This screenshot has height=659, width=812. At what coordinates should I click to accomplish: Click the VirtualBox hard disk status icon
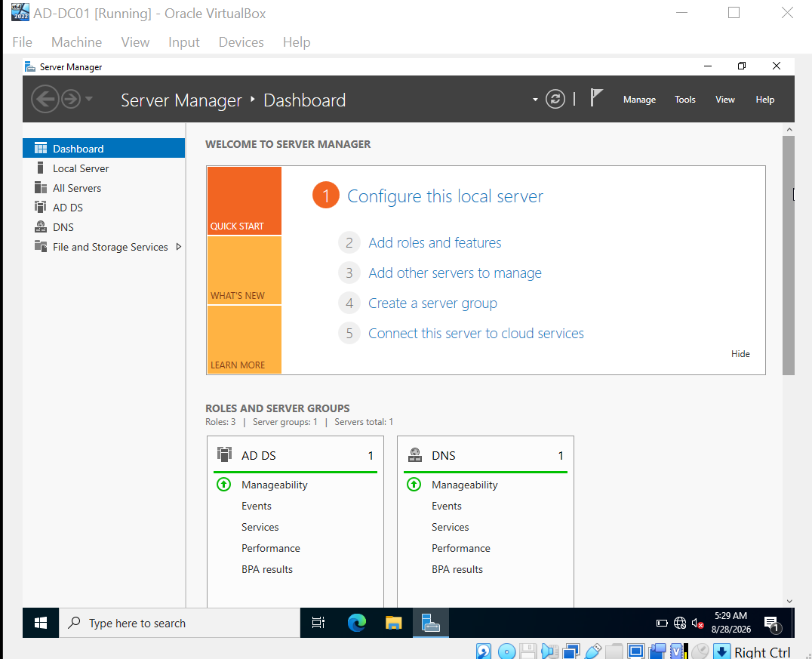(x=483, y=651)
